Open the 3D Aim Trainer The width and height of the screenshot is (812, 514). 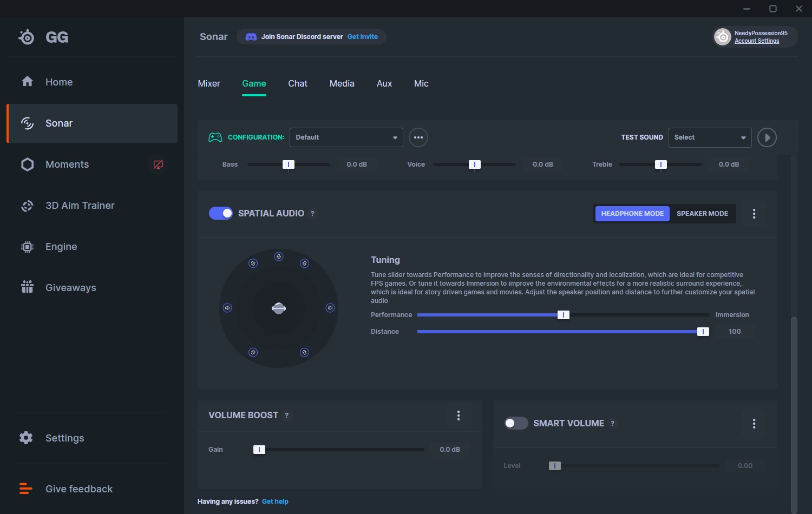(x=92, y=205)
